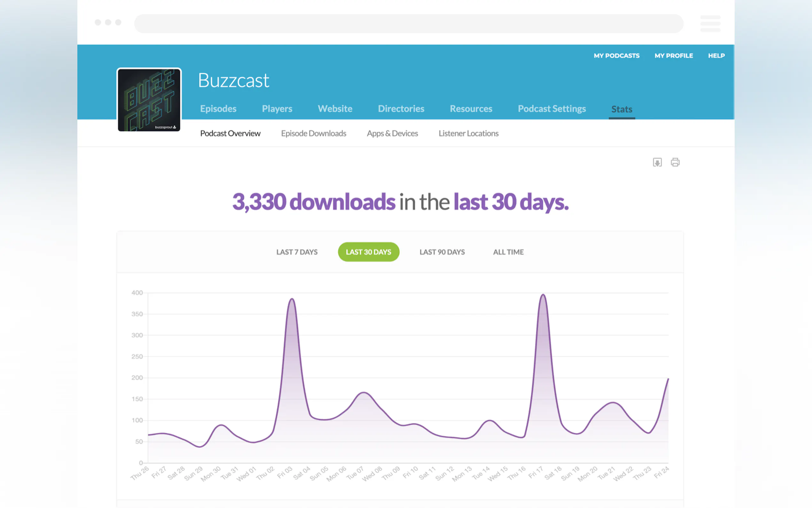The height and width of the screenshot is (508, 812).
Task: Switch chart to Last 90 Days
Action: tap(442, 252)
